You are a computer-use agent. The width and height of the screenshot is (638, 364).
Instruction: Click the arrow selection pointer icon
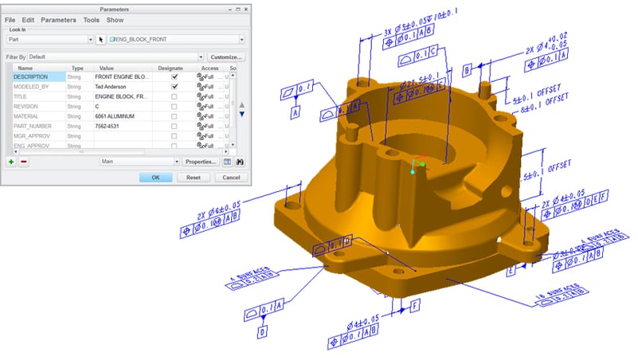102,39
